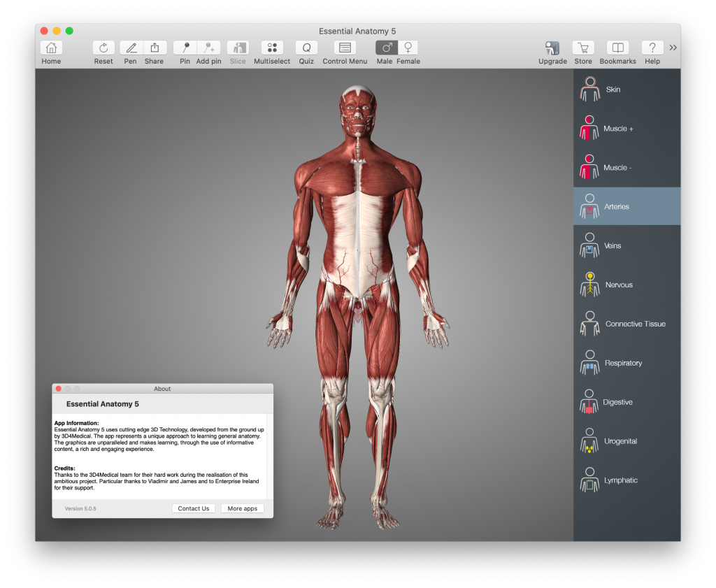Close the About window

(59, 389)
